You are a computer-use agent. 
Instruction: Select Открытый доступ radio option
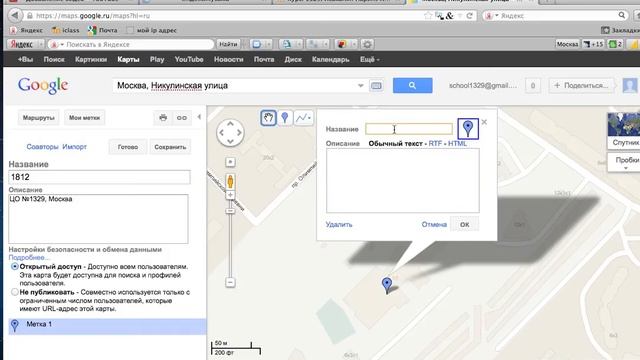(x=15, y=267)
